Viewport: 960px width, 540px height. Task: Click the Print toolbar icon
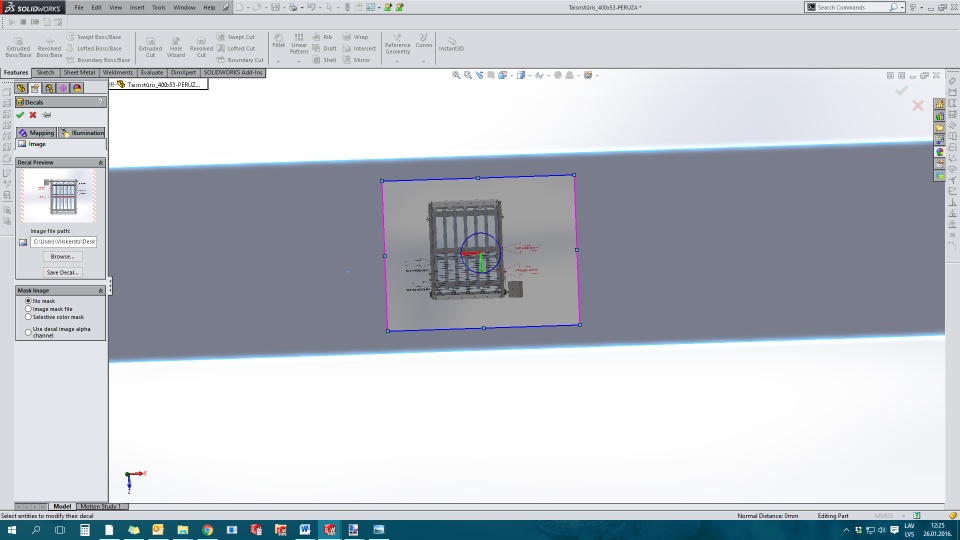pos(293,7)
